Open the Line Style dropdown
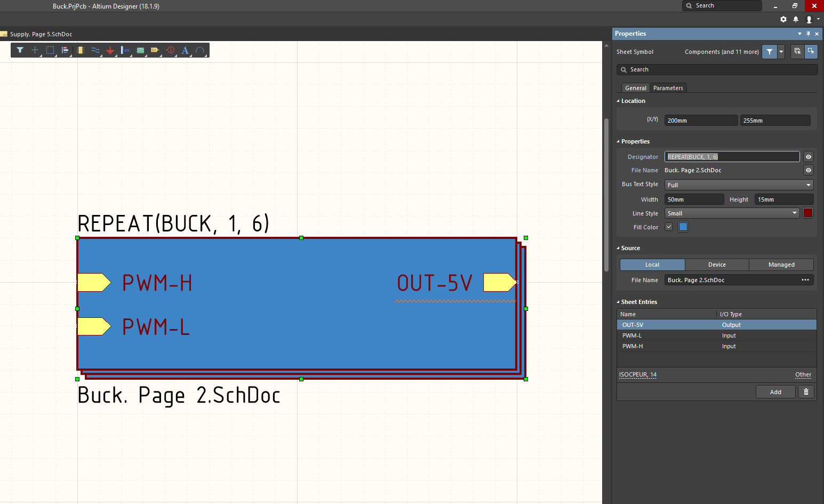Image resolution: width=824 pixels, height=504 pixels. [x=732, y=213]
